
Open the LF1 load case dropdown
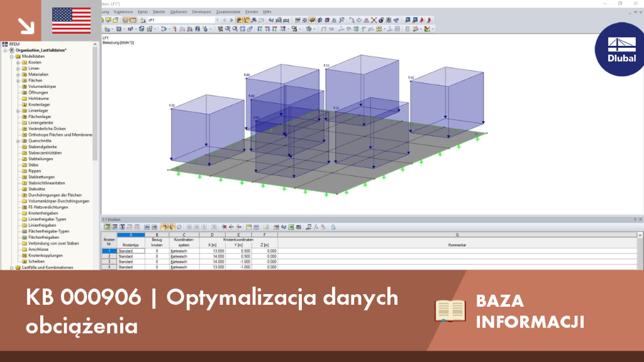[217, 20]
